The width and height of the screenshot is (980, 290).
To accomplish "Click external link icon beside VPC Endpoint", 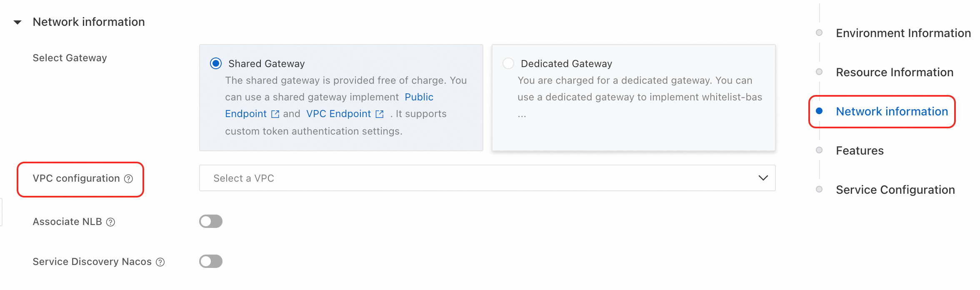I will 380,114.
